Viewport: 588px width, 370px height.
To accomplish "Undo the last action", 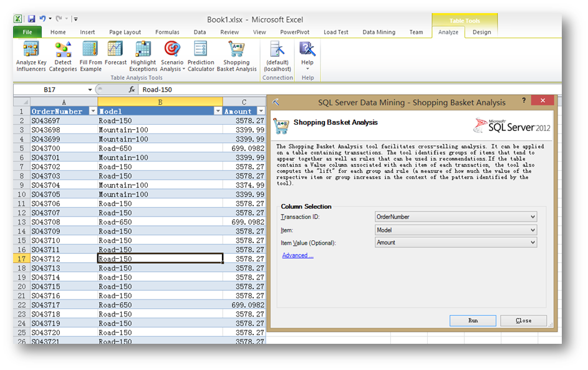I will tap(42, 18).
